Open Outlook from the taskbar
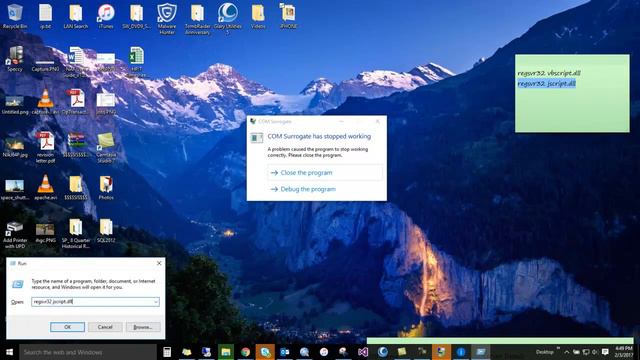This screenshot has height=360, width=640. pyautogui.click(x=284, y=352)
